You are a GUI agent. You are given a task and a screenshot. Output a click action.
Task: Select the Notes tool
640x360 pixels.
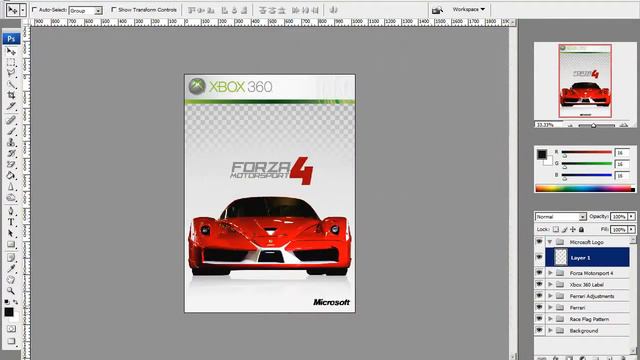11,258
